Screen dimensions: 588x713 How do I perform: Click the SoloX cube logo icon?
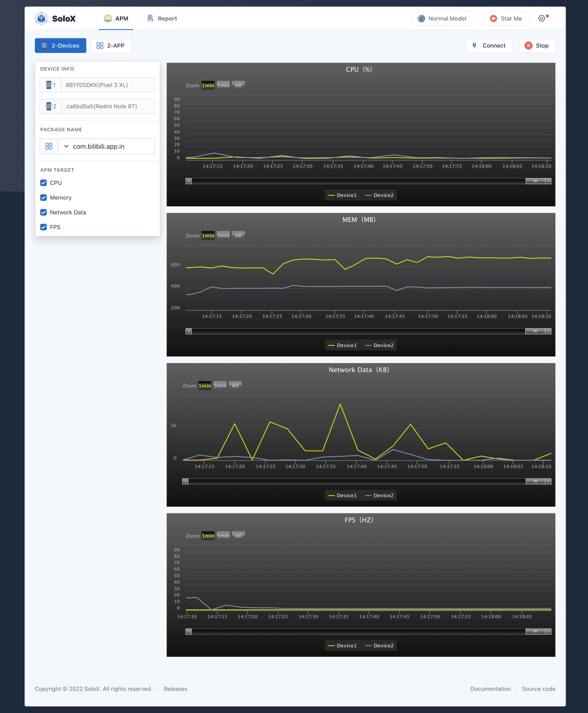[x=41, y=18]
